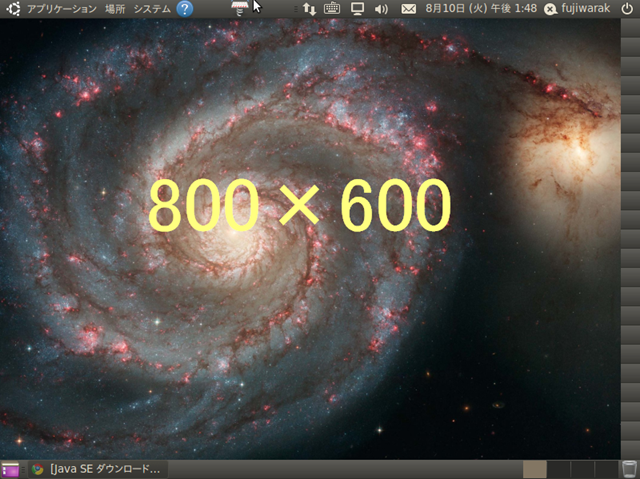This screenshot has width=640, height=479.
Task: Click the lamp-shaped applet icon next to the help icon
Action: 240,8
